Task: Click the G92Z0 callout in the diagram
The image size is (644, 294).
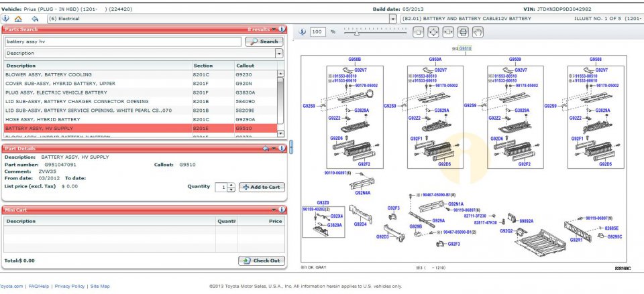Action: [323, 203]
